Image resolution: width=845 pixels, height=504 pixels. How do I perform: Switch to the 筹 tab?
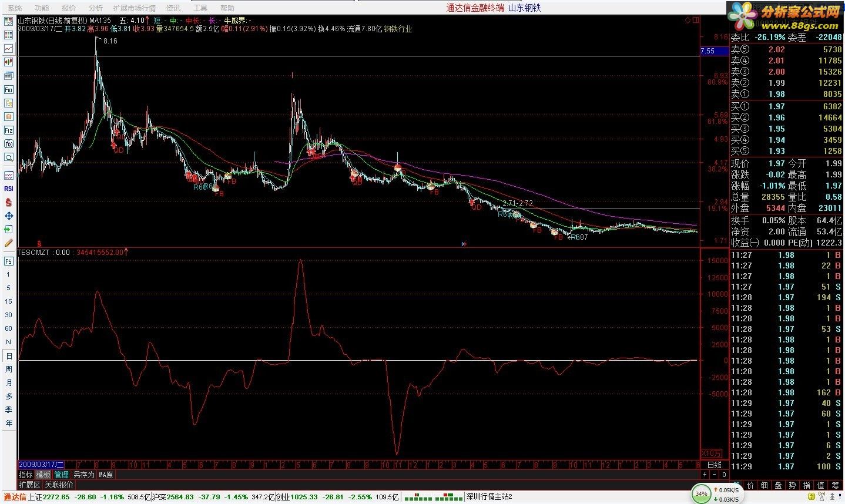pyautogui.click(x=836, y=485)
